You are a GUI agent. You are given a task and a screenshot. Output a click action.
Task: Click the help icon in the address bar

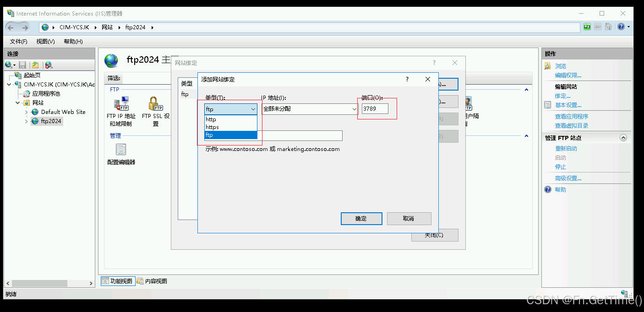pos(621,27)
